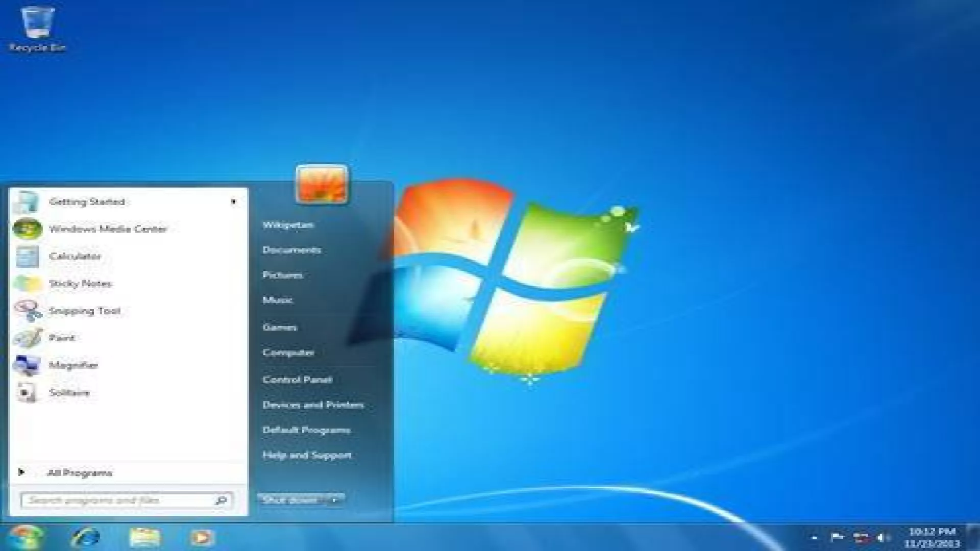Open Help and Support
The image size is (980, 551).
coord(306,455)
